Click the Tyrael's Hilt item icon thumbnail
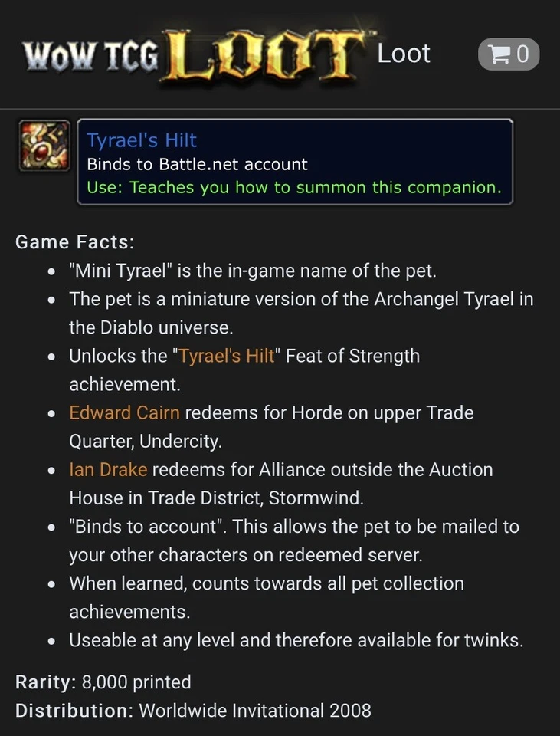The image size is (560, 736). (44, 145)
